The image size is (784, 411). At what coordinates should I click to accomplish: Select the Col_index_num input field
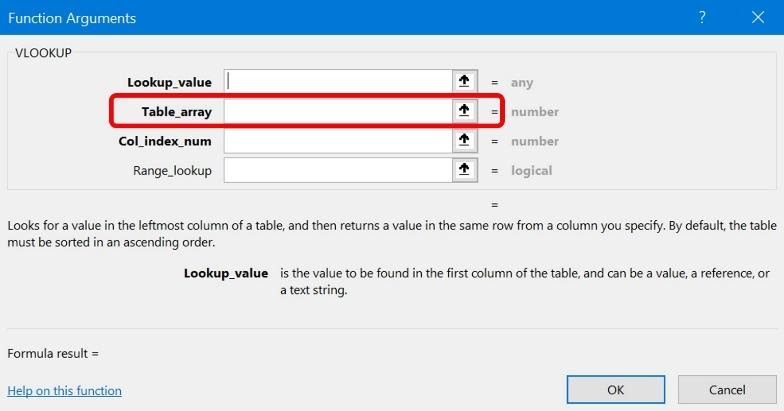point(338,141)
